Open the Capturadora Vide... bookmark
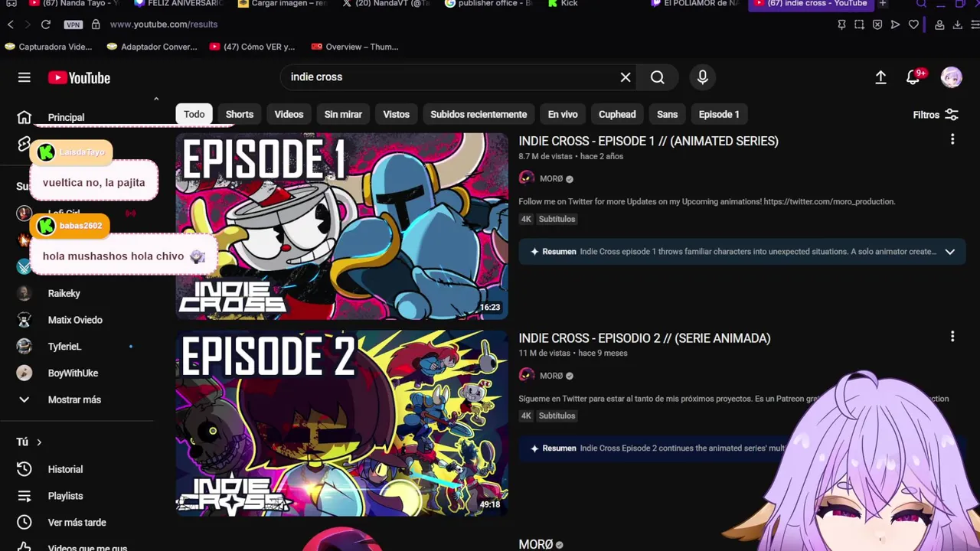This screenshot has height=551, width=980. click(x=48, y=47)
